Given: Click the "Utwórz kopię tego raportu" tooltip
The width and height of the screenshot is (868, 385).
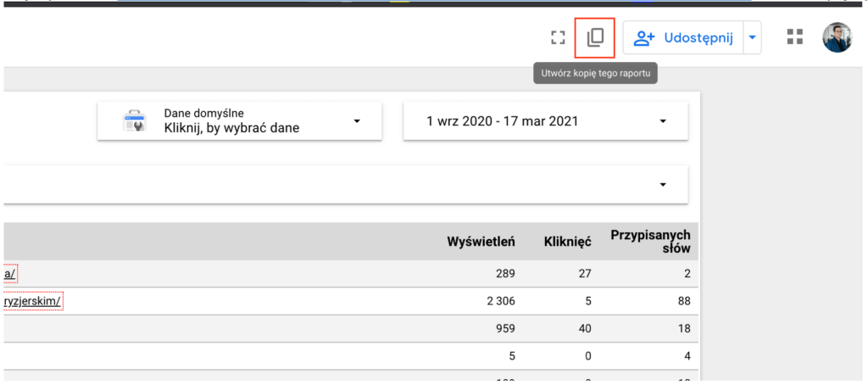Looking at the screenshot, I should [x=595, y=74].
